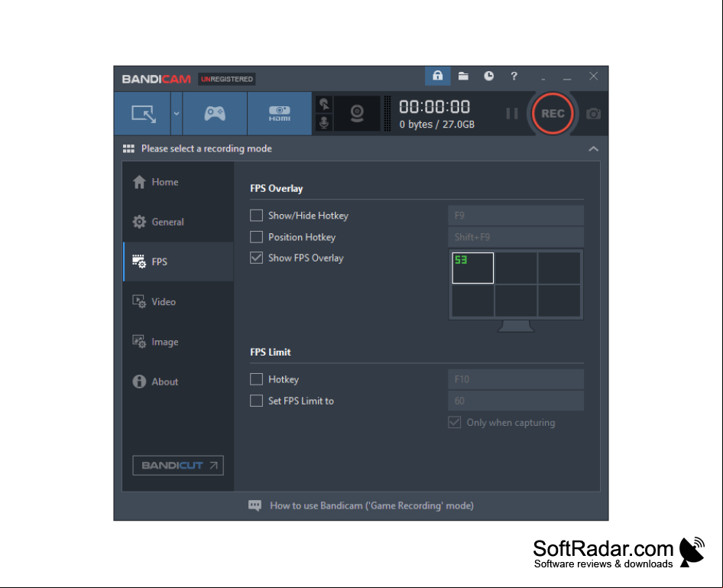Click the speech bubble help icon
This screenshot has height=588, width=723.
coord(255,505)
